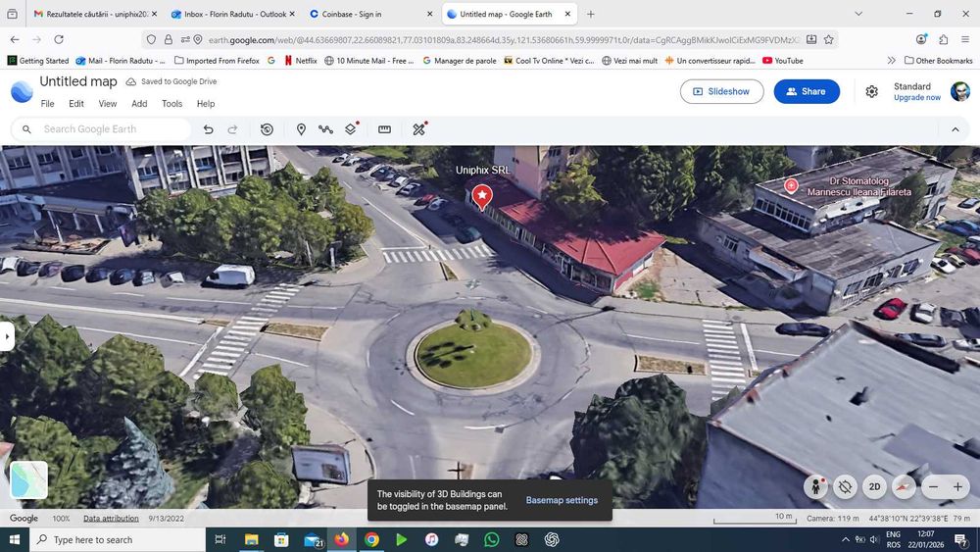The width and height of the screenshot is (980, 552).
Task: Click the taskbar Type here to search box
Action: click(118, 539)
